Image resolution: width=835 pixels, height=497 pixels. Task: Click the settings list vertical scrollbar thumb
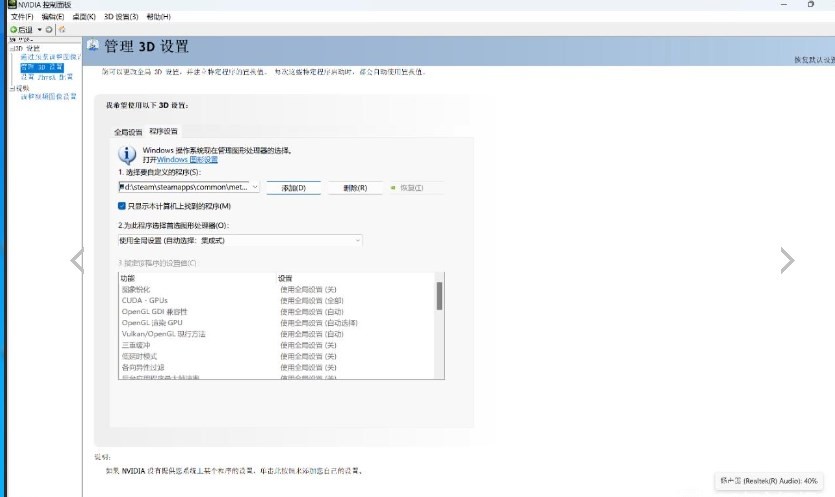pos(439,296)
